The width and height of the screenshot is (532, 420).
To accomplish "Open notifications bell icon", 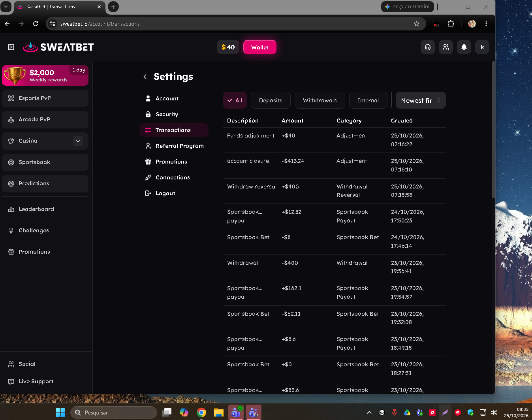I will 464,47.
